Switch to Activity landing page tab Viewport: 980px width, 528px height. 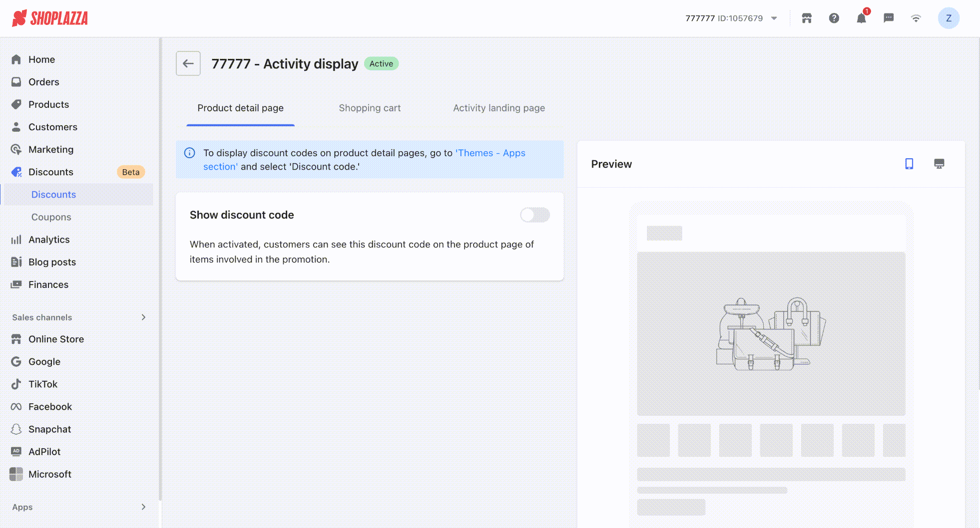498,108
